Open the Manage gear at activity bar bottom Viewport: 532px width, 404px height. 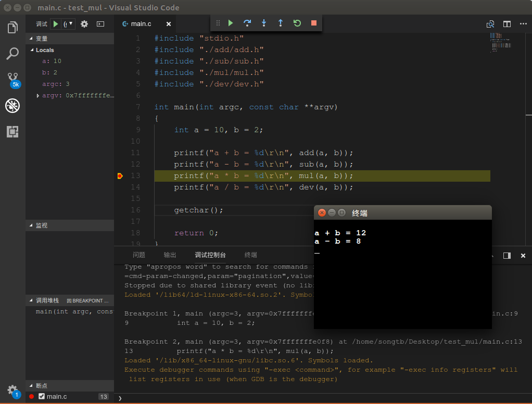13,390
